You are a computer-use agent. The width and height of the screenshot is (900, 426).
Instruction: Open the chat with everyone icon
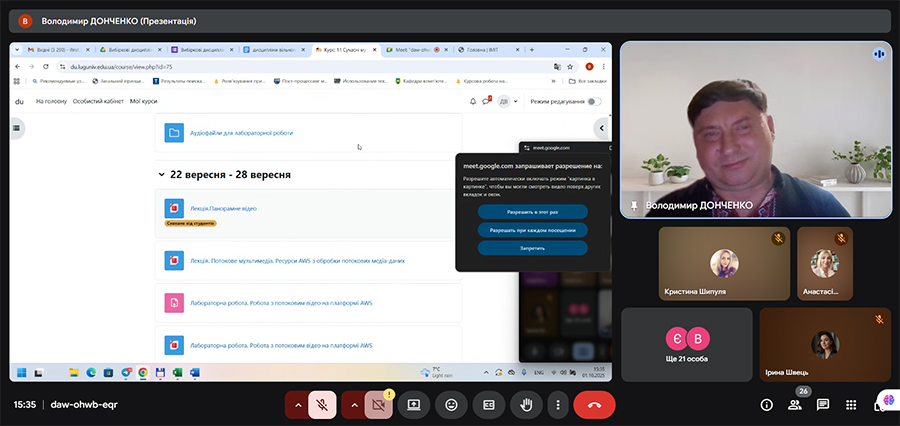click(x=823, y=405)
